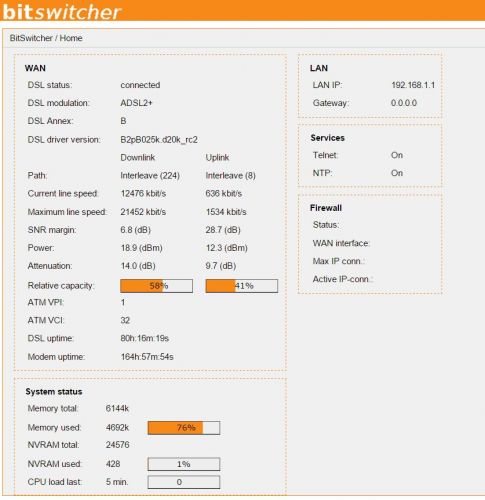The height and width of the screenshot is (500, 485).
Task: Click the path value 'Interleave (8)'
Action: pos(230,176)
